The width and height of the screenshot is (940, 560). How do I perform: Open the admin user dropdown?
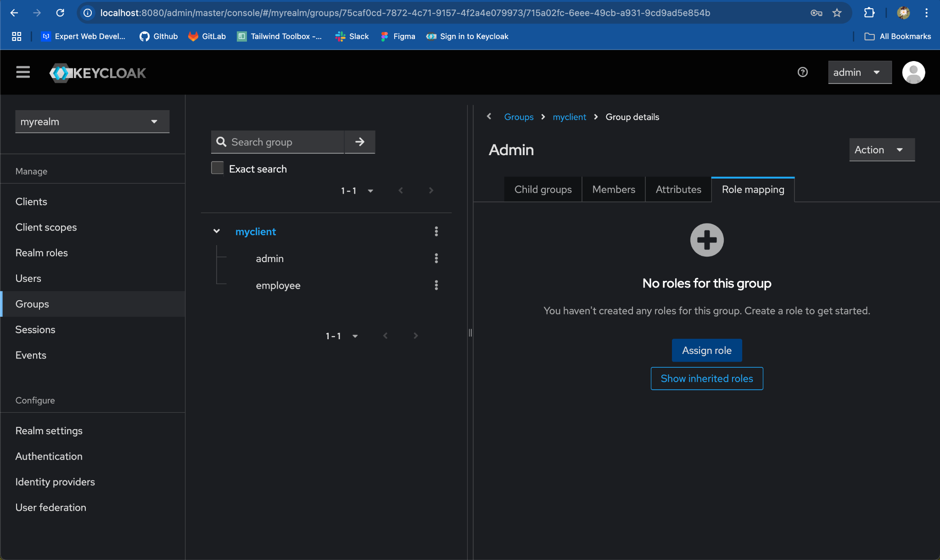(x=859, y=72)
